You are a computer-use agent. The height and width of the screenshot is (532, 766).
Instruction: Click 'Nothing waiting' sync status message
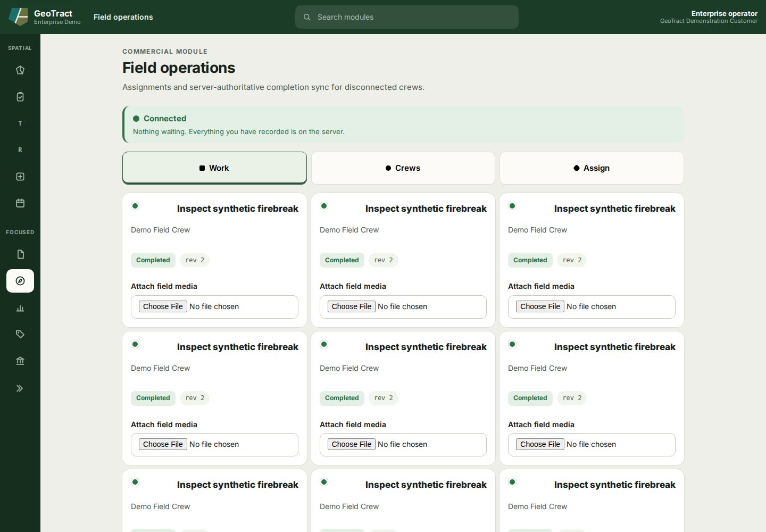[x=239, y=131]
